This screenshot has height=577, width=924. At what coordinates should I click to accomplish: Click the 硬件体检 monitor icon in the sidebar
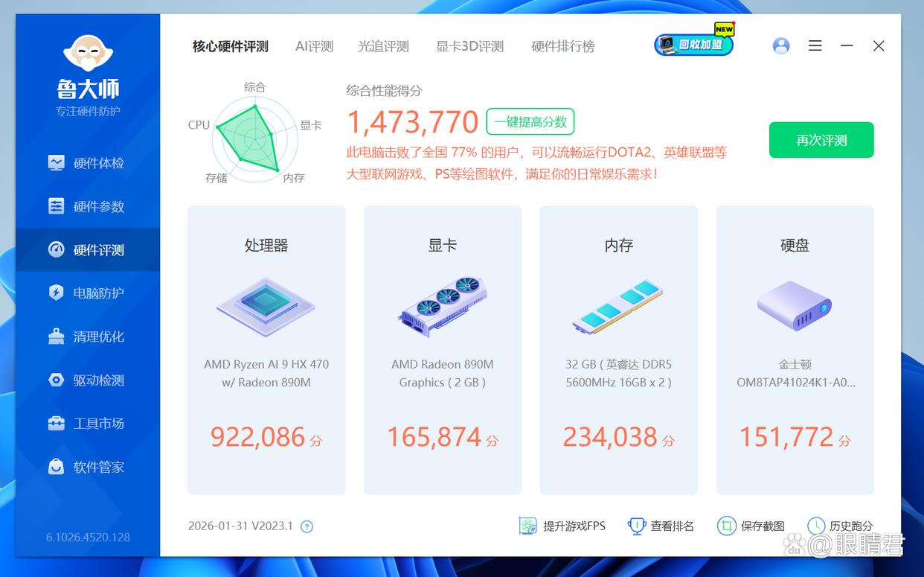[x=56, y=163]
